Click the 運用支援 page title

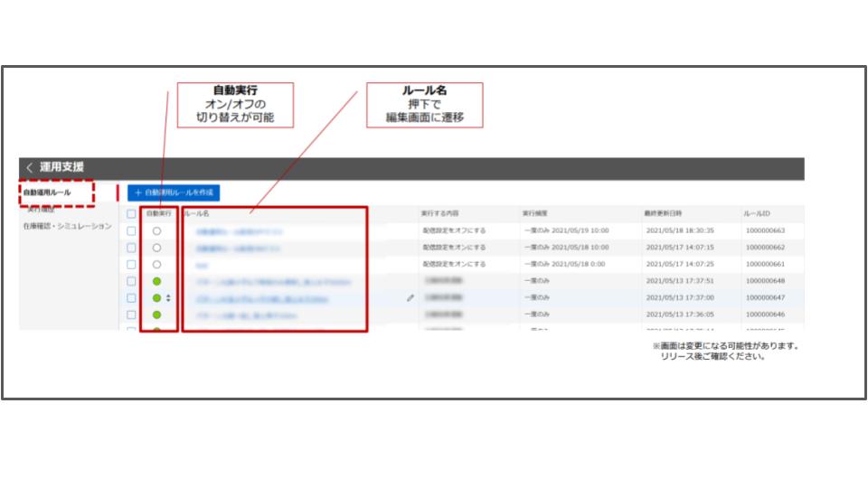tap(61, 166)
